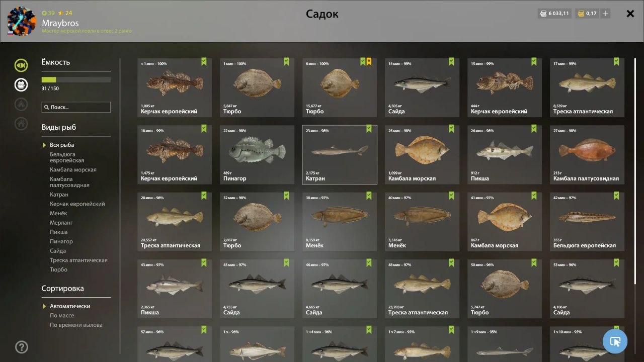Image resolution: width=644 pixels, height=362 pixels.
Task: Select Автоматически sorting option
Action: (x=70, y=306)
